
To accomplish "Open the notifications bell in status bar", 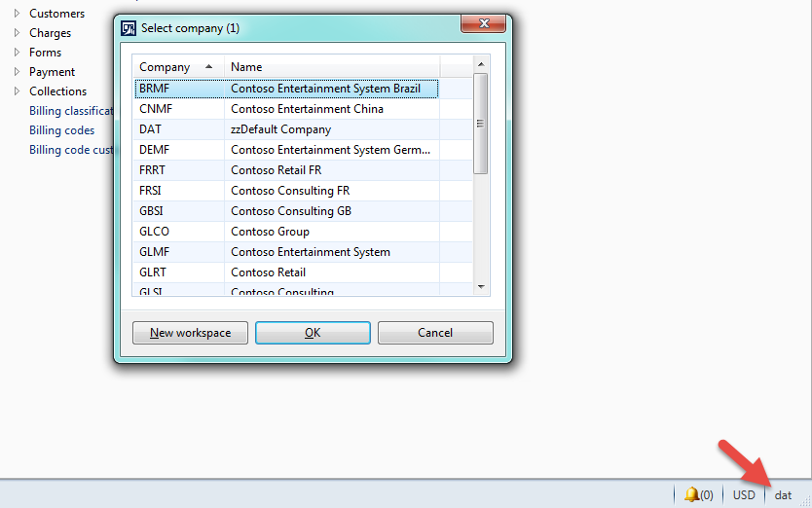I will click(699, 495).
